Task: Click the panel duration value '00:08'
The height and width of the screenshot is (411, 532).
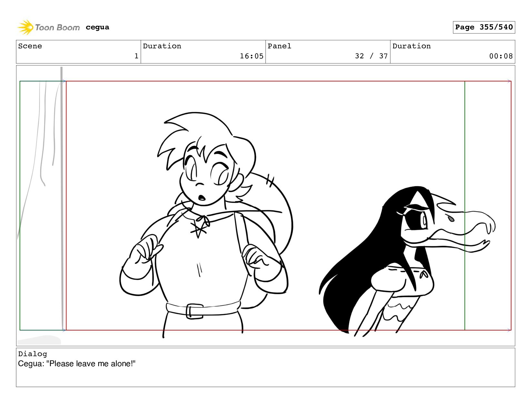Action: (x=501, y=56)
